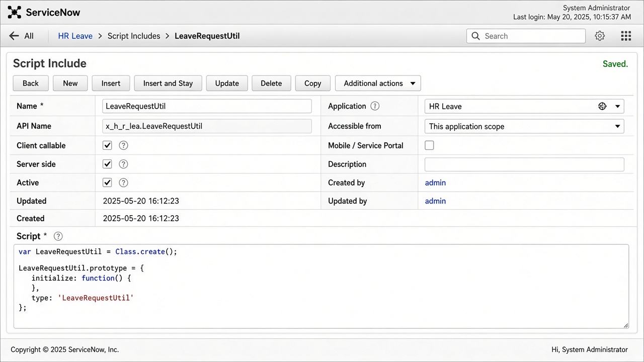Screen dimensions: 644x362
Task: Click the help icon beside Active
Action: pos(124,183)
